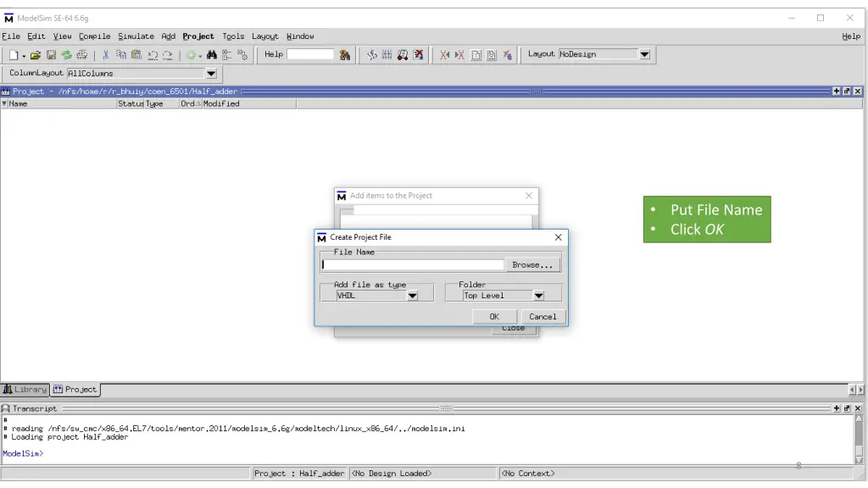Switch to the Project tab
This screenshot has height=488, width=868.
point(75,390)
